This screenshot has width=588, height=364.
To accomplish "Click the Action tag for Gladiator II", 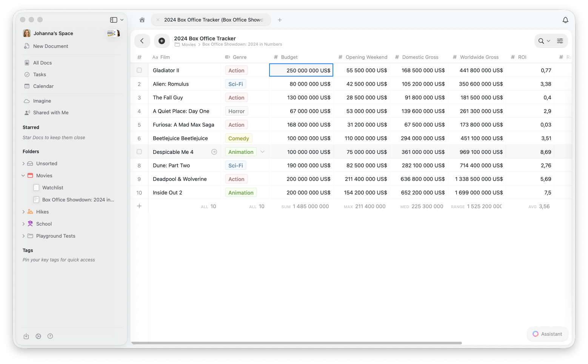I will click(x=236, y=70).
